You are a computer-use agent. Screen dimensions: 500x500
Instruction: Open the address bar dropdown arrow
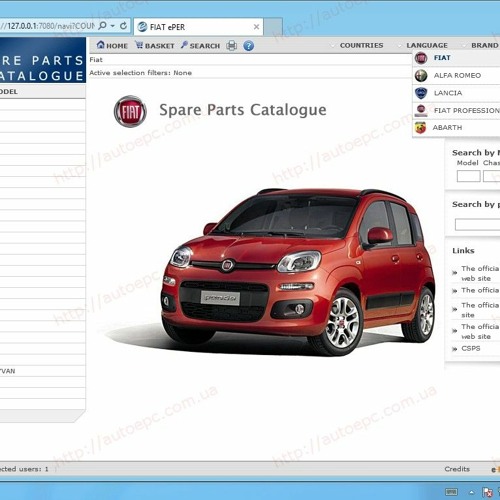click(x=113, y=26)
